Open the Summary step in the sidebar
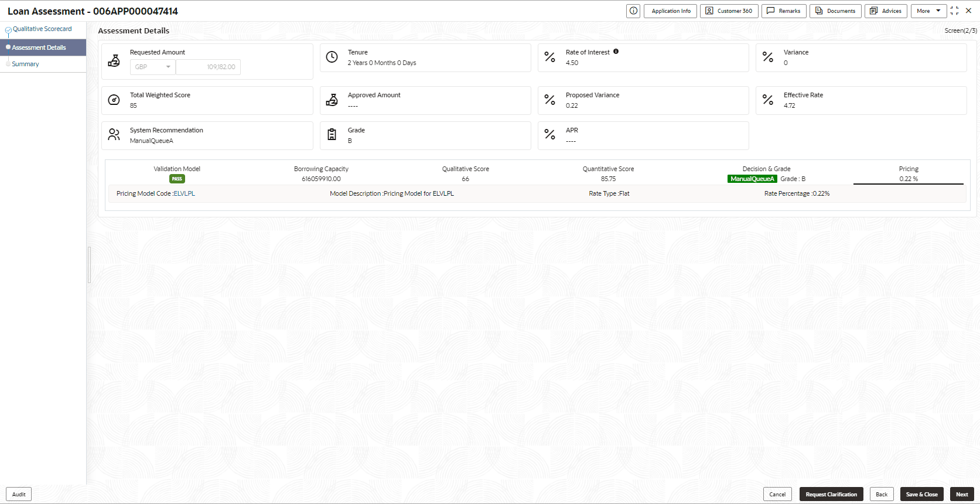The width and height of the screenshot is (980, 504). pyautogui.click(x=26, y=64)
